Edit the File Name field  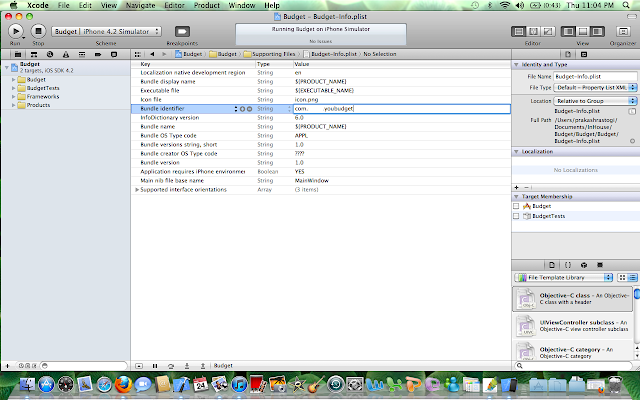[595, 76]
